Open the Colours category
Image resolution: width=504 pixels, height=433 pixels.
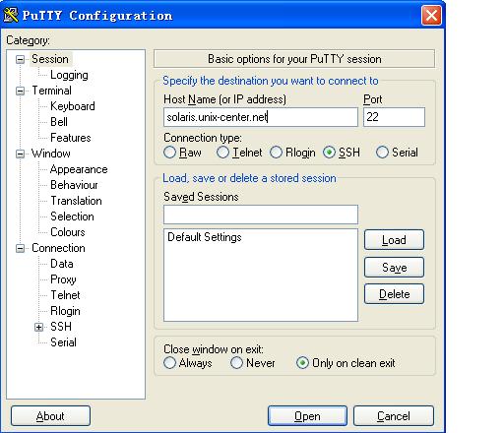(68, 232)
